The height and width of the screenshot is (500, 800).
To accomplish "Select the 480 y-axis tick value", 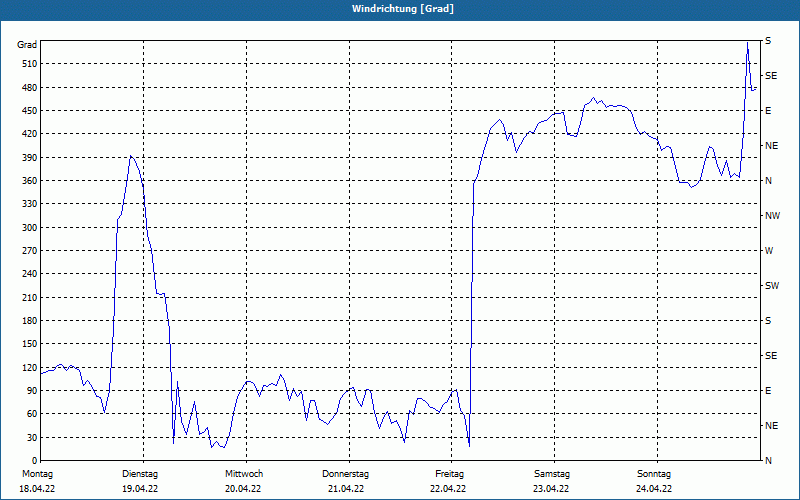I will point(30,87).
